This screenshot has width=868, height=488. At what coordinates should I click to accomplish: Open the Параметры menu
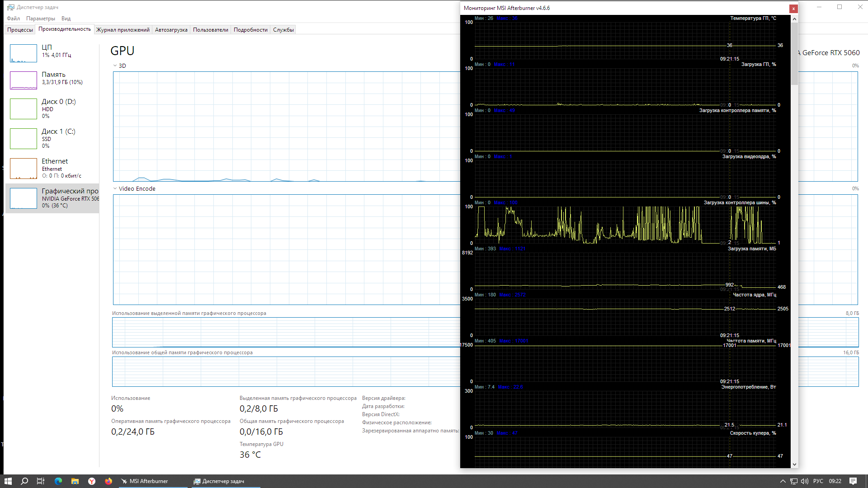41,19
